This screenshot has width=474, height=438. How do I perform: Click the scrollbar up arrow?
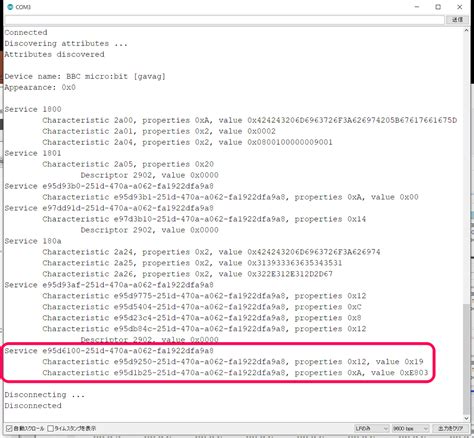click(x=466, y=31)
